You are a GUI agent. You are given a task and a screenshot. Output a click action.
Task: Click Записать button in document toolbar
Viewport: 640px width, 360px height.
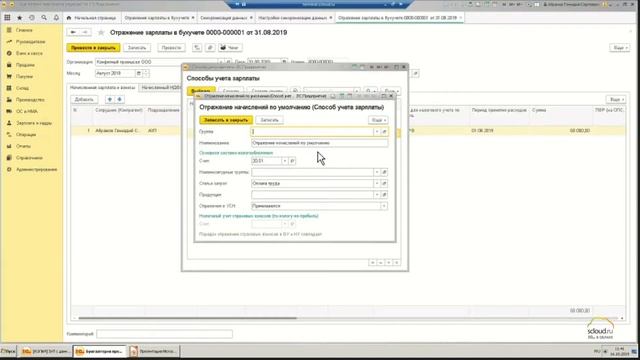tap(137, 48)
